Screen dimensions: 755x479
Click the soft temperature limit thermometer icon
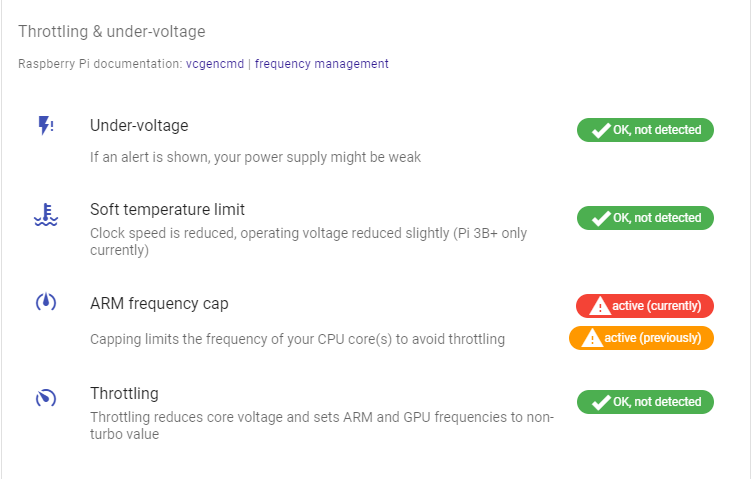[46, 214]
